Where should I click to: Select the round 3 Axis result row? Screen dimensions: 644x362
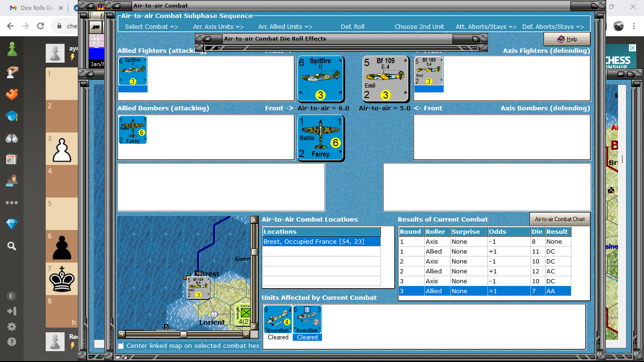485,281
